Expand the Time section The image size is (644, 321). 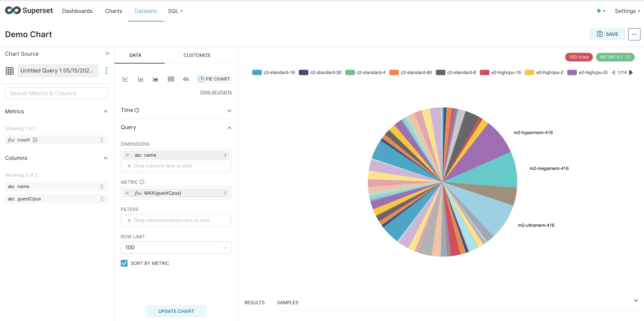tap(229, 111)
